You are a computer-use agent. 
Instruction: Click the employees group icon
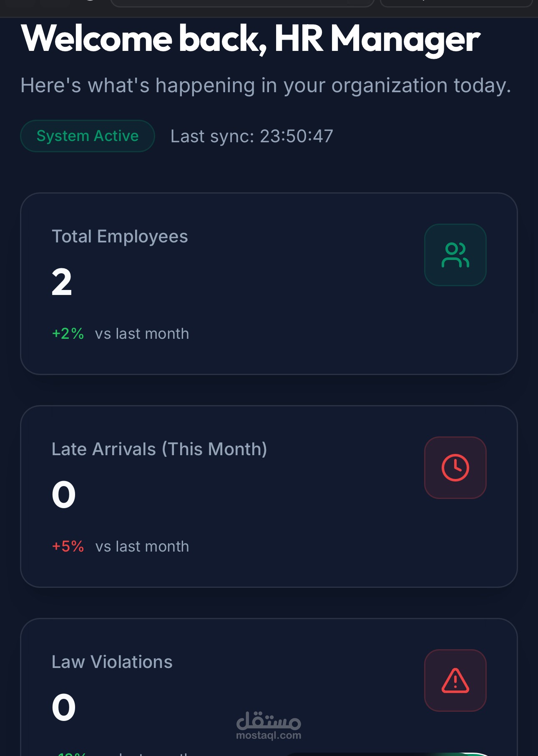455,255
